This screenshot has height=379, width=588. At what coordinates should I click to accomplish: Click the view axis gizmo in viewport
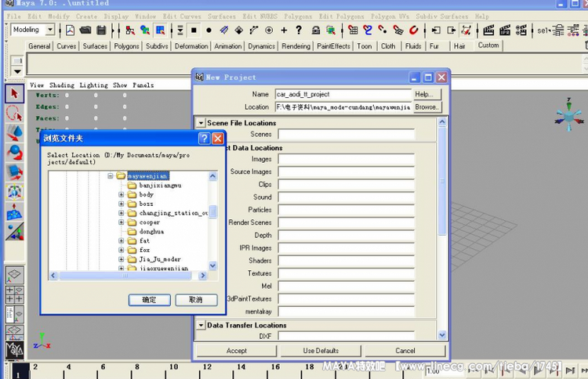pyautogui.click(x=569, y=115)
